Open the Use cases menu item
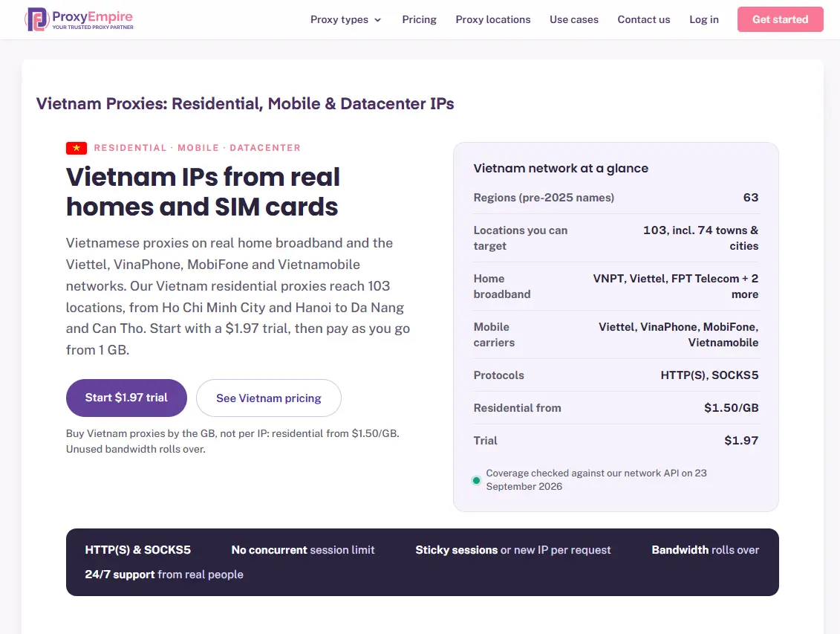Image resolution: width=840 pixels, height=634 pixels. (x=574, y=19)
